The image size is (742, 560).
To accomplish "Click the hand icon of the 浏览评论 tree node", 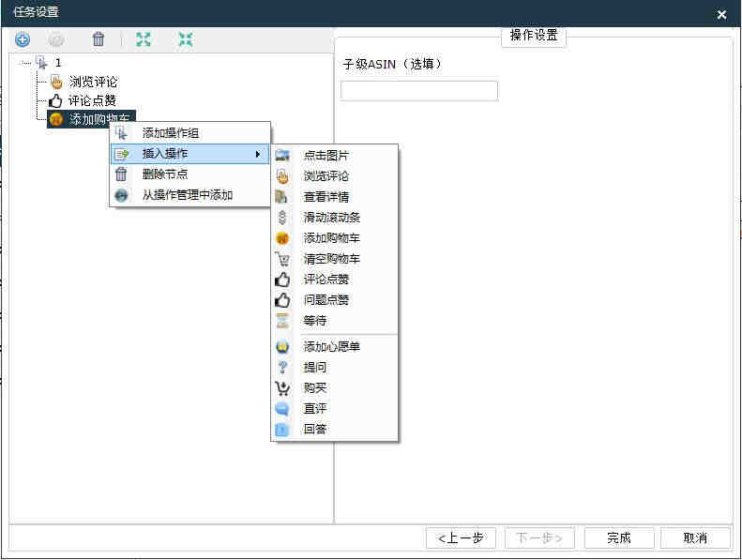I will (x=56, y=82).
